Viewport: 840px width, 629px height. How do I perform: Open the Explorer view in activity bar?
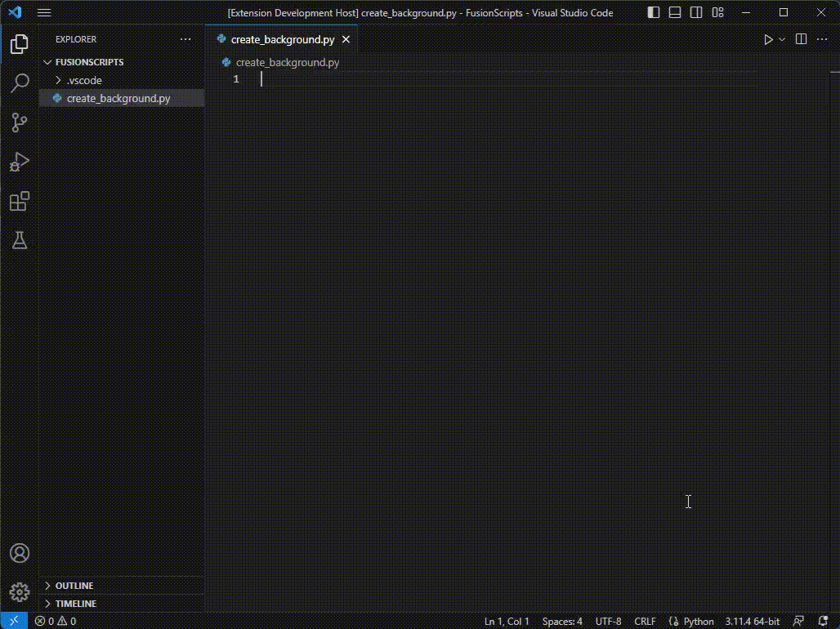tap(20, 44)
